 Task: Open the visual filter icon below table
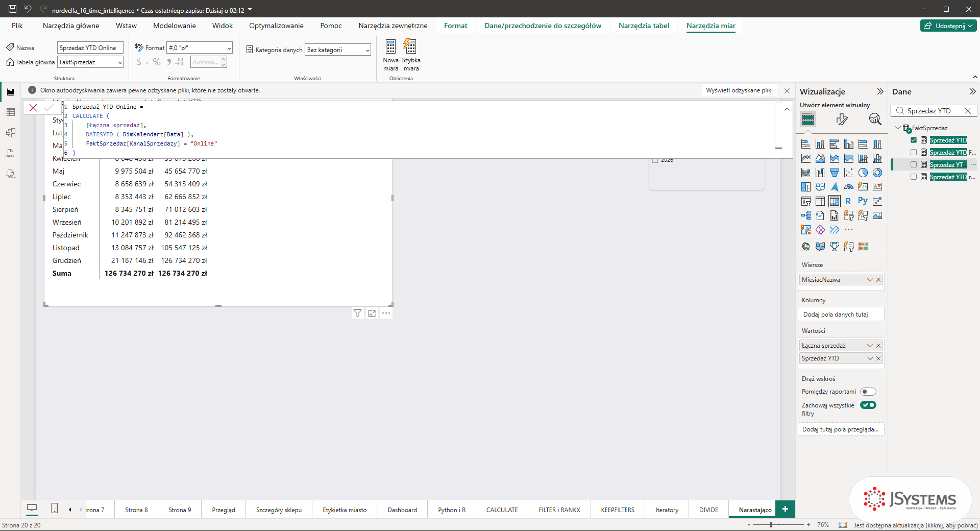pos(358,313)
